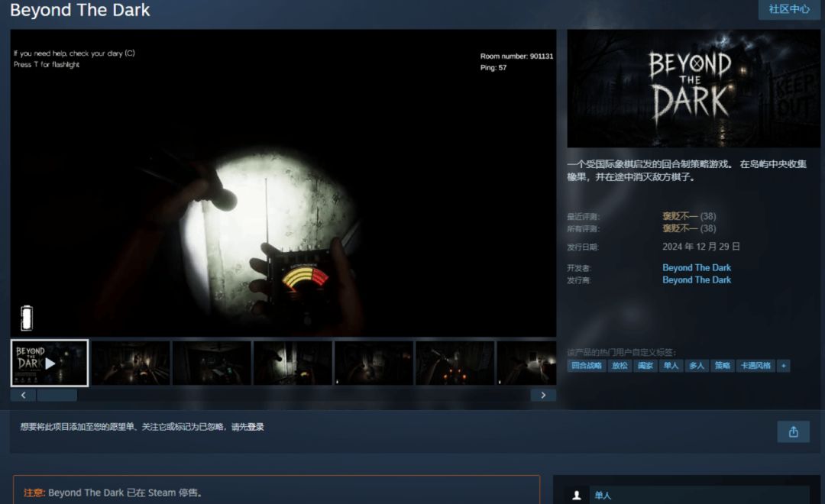Select the second screenshot thumbnail

click(131, 363)
